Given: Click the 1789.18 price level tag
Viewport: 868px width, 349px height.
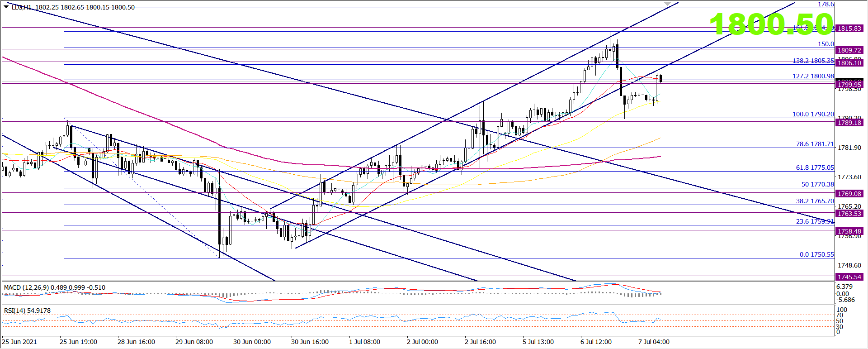Looking at the screenshot, I should [849, 123].
